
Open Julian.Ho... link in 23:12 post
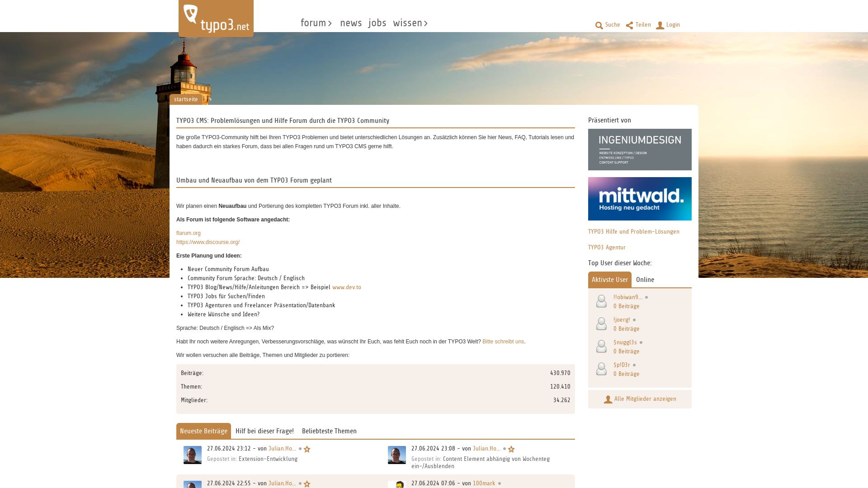[283, 449]
